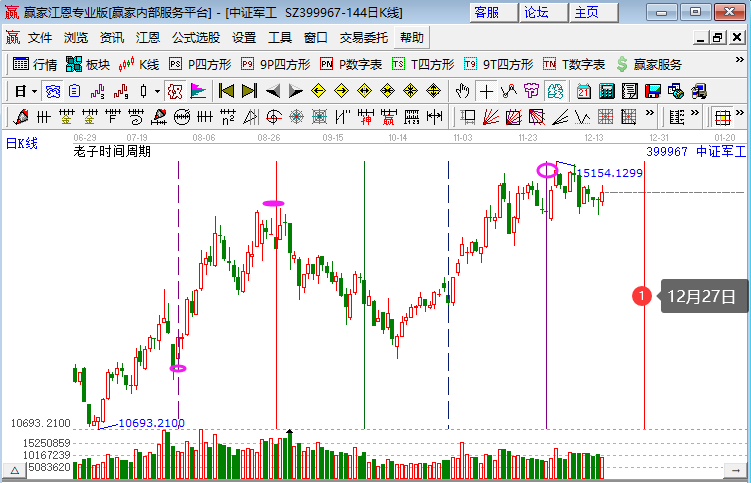This screenshot has width=751, height=483.
Task: Open the 公式选股 menu
Action: (195, 38)
